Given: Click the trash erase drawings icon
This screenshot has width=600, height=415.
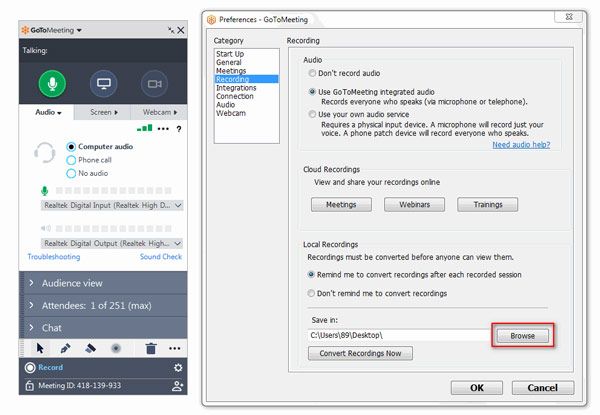Looking at the screenshot, I should [150, 348].
